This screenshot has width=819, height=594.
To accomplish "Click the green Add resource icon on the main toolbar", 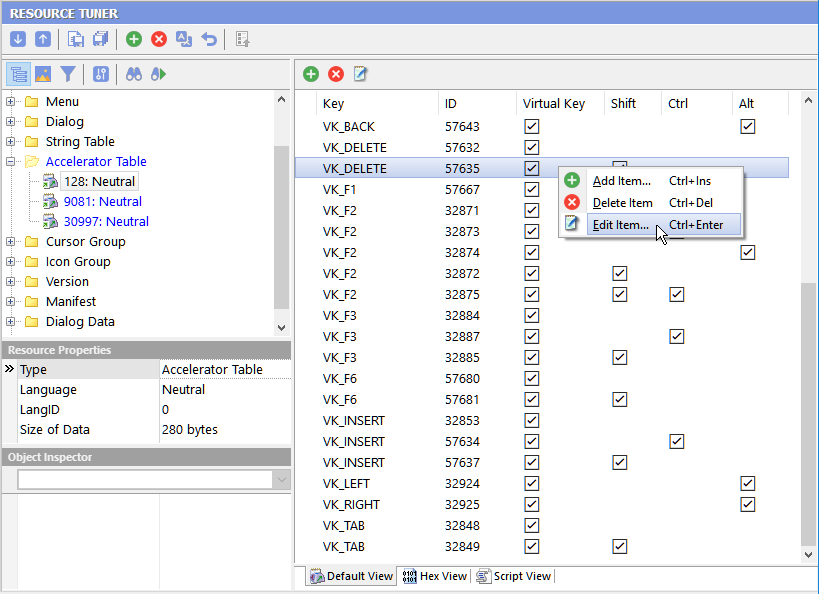I will point(133,38).
